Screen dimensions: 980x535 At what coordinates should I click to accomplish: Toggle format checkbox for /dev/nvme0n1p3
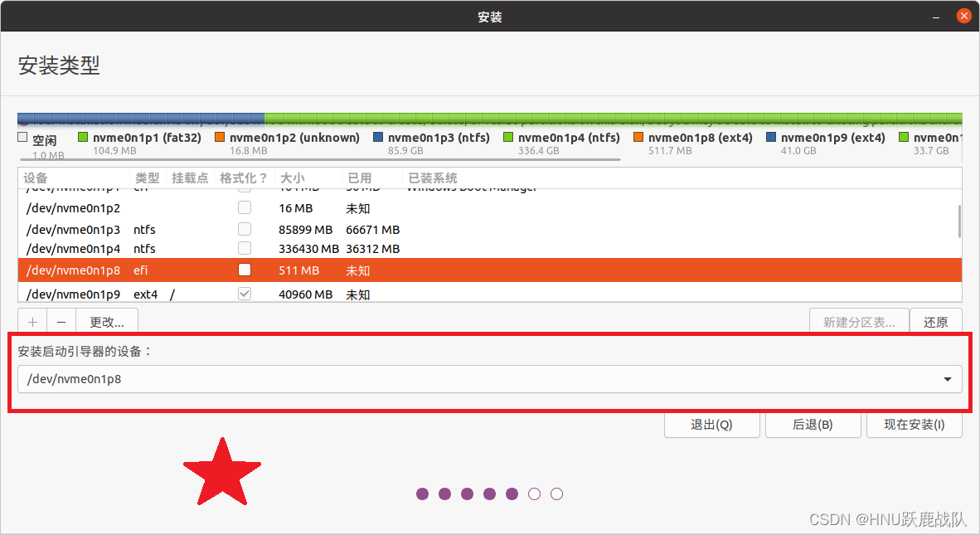coord(245,229)
